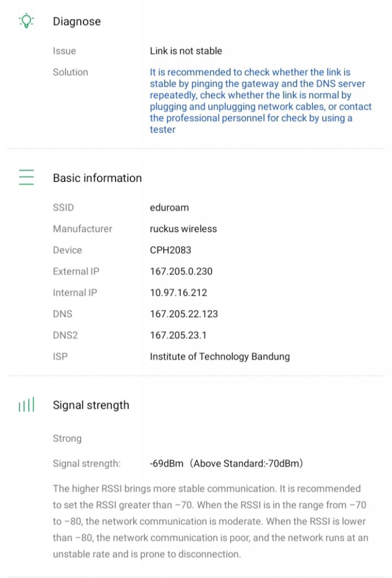
Task: Open the blue solution recommendation text
Action: coord(260,100)
